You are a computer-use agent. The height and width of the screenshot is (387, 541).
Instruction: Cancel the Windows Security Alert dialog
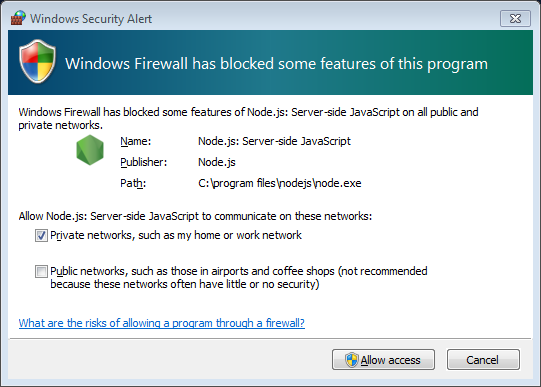tap(483, 360)
